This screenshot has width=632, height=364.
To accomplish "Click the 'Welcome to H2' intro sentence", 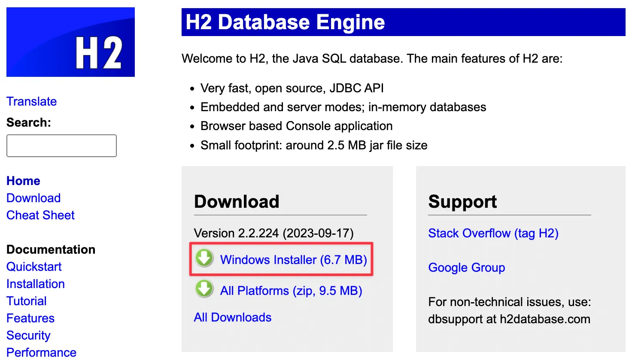I will tap(372, 58).
